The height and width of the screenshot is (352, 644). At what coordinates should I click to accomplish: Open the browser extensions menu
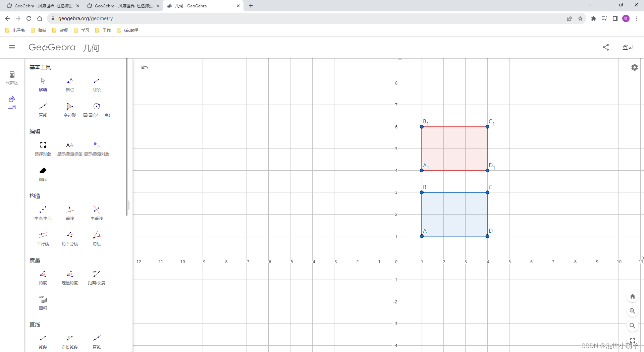[x=594, y=18]
